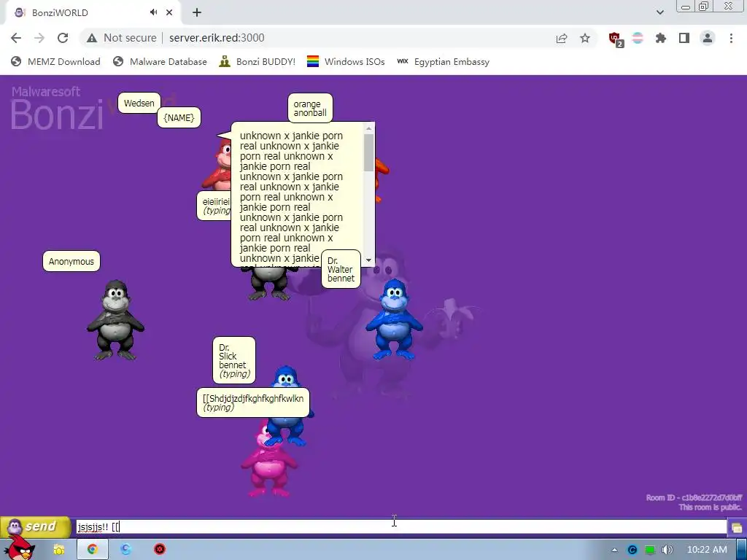The height and width of the screenshot is (560, 747).
Task: Click the browser forward arrow
Action: 39,38
